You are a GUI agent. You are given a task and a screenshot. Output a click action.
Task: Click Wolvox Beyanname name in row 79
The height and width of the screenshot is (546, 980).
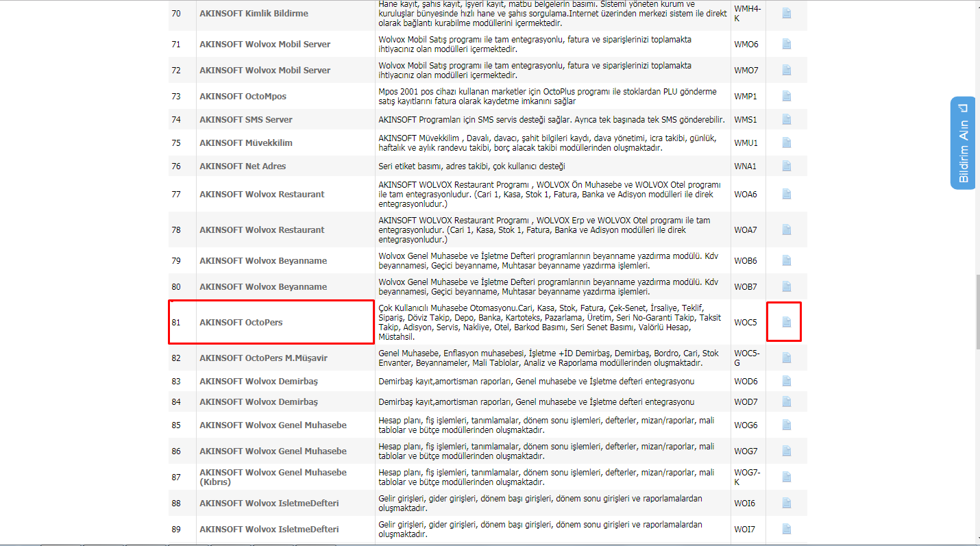pyautogui.click(x=263, y=260)
